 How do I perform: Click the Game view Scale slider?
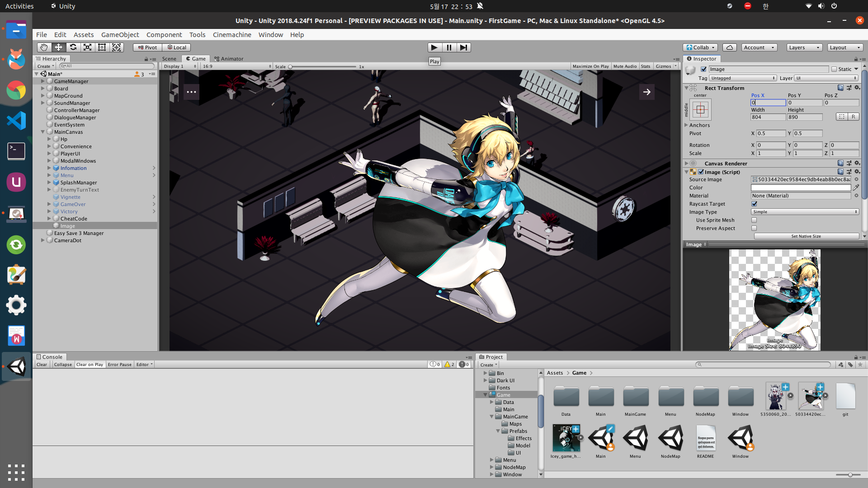323,67
